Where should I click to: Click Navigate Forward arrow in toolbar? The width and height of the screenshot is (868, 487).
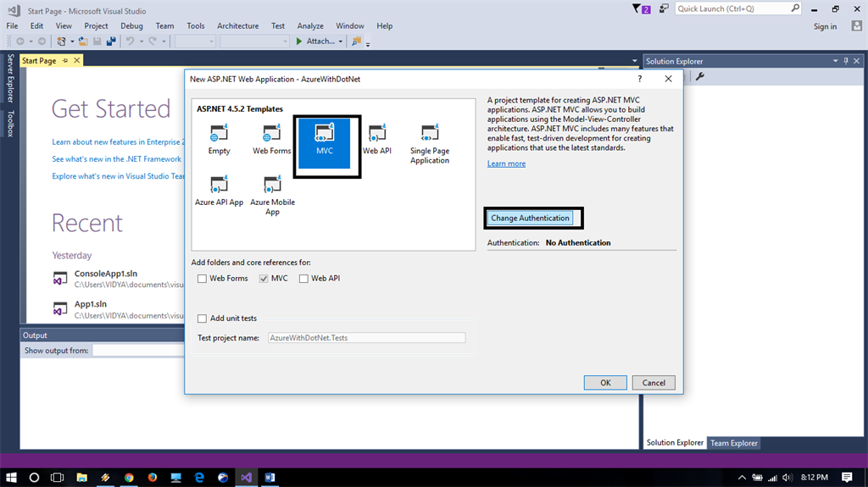(42, 41)
